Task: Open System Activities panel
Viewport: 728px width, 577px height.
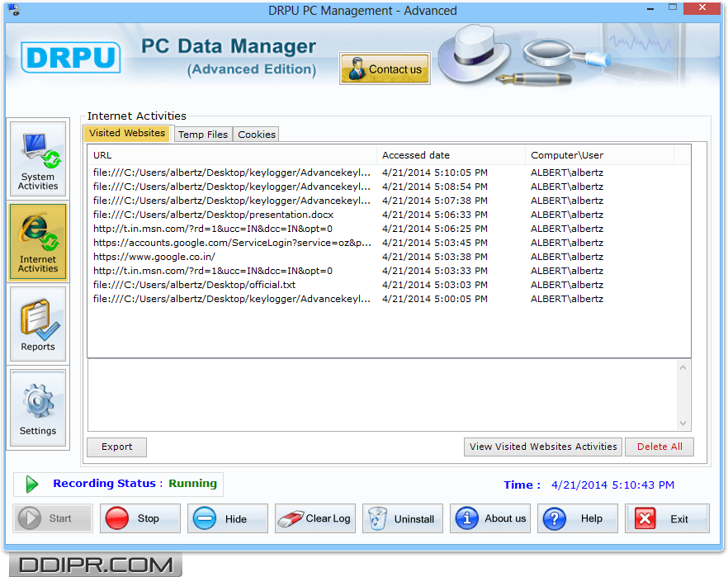Action: 38,159
